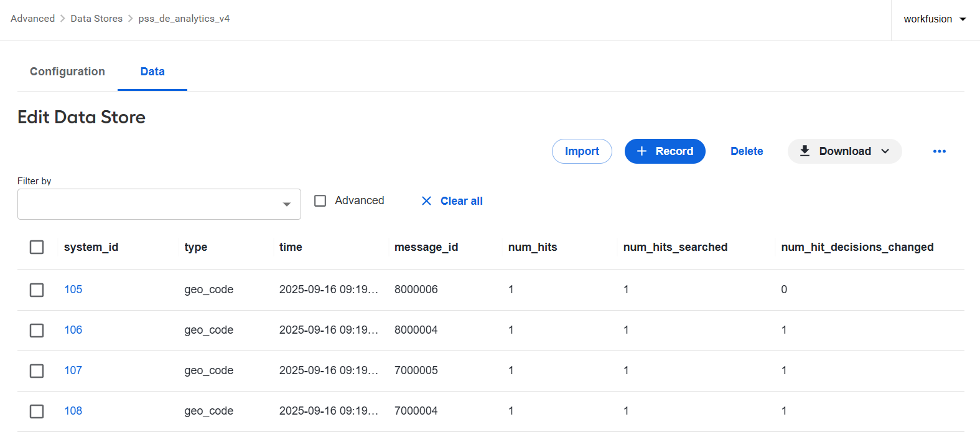Click the Delete button
The width and height of the screenshot is (980, 437).
pyautogui.click(x=747, y=151)
